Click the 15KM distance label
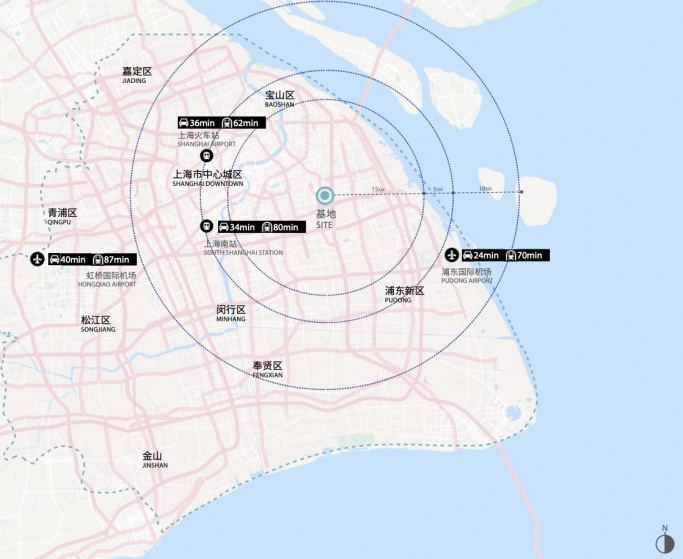 point(378,189)
